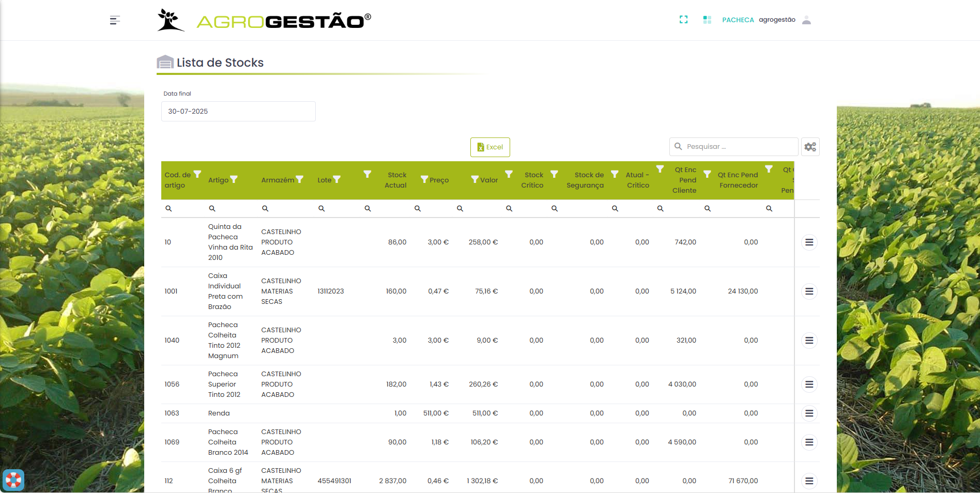Viewport: 980px width, 493px height.
Task: Open filter for Lote column
Action: tap(337, 179)
